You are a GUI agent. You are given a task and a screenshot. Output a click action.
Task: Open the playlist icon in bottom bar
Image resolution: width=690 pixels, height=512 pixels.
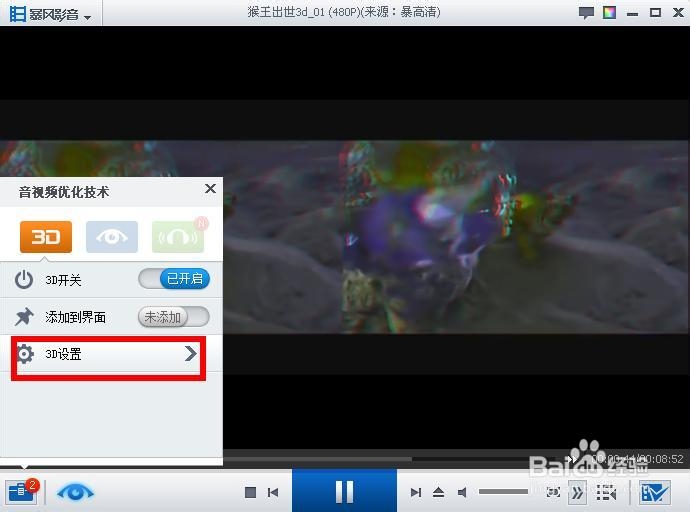[x=606, y=492]
